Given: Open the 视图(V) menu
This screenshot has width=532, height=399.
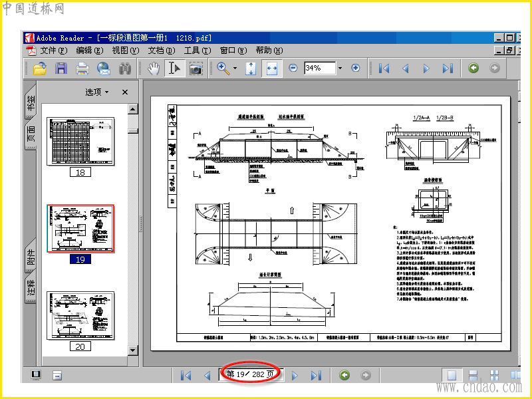Looking at the screenshot, I should pos(126,51).
